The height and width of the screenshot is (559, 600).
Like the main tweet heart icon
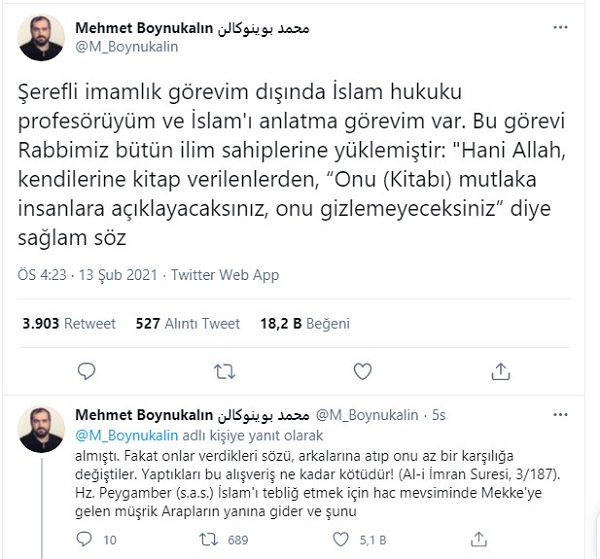[365, 371]
